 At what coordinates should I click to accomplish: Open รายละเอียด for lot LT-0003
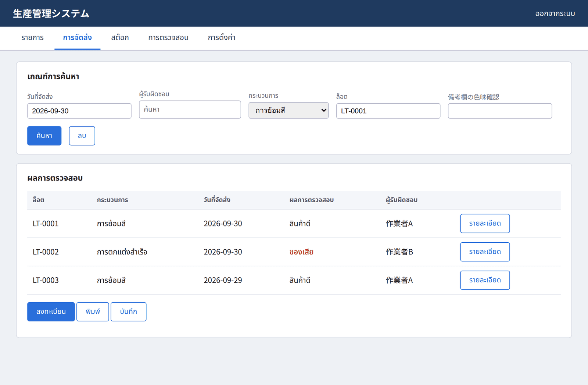point(485,280)
